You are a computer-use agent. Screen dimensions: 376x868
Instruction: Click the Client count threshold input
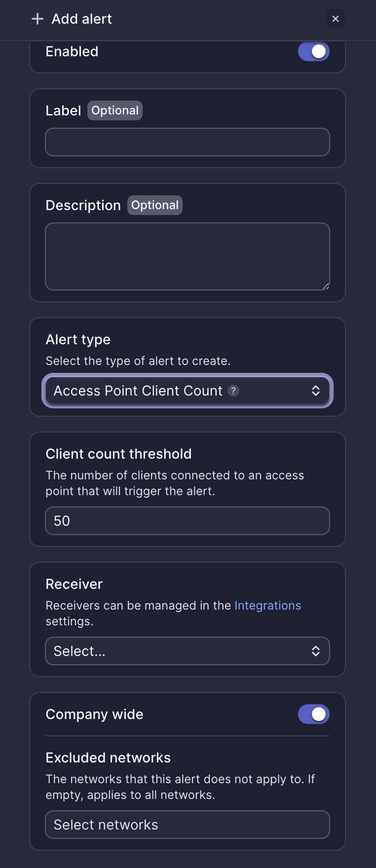188,521
